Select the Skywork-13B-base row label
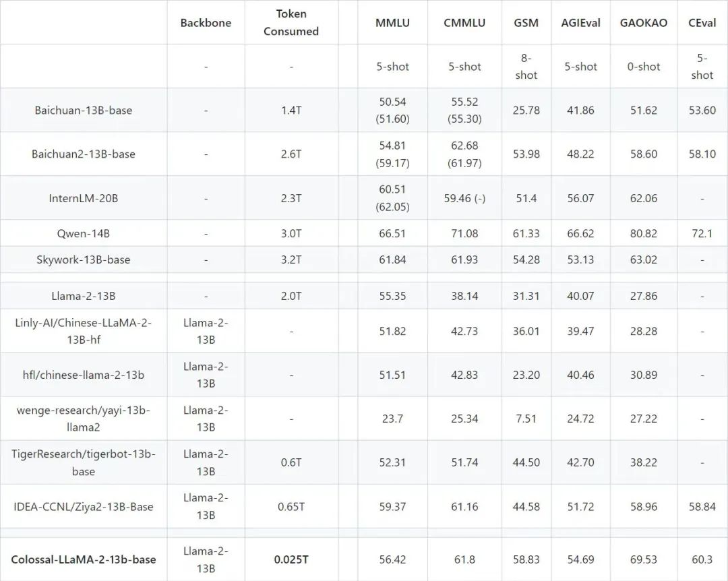 (84, 259)
